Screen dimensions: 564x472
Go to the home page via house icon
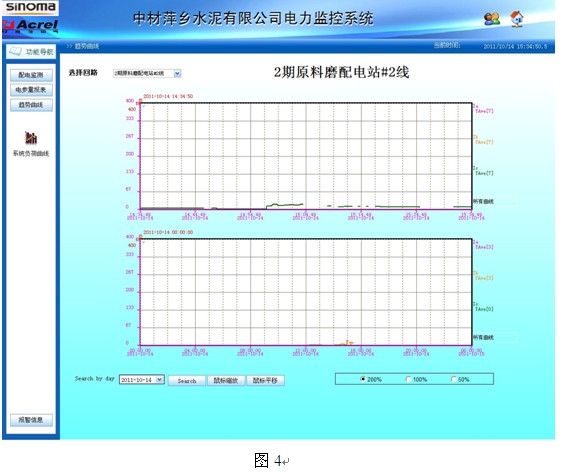(517, 19)
